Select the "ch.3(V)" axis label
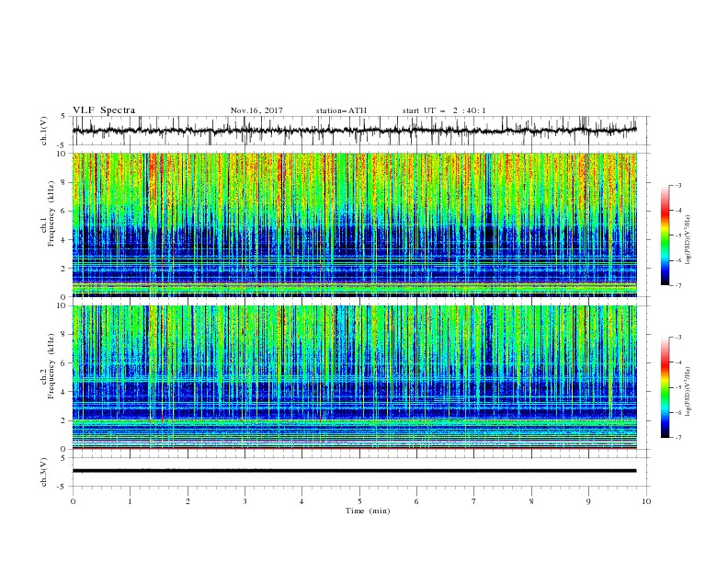The image size is (728, 563). point(44,472)
